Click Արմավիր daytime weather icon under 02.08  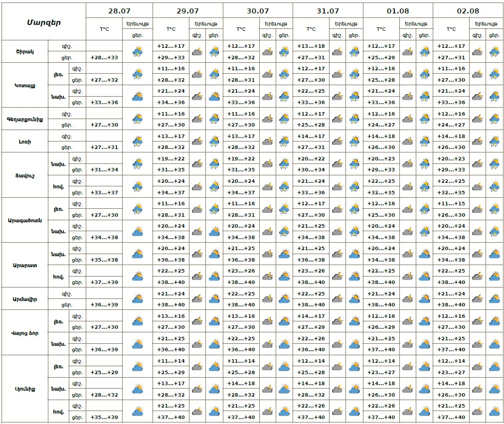pos(495,299)
